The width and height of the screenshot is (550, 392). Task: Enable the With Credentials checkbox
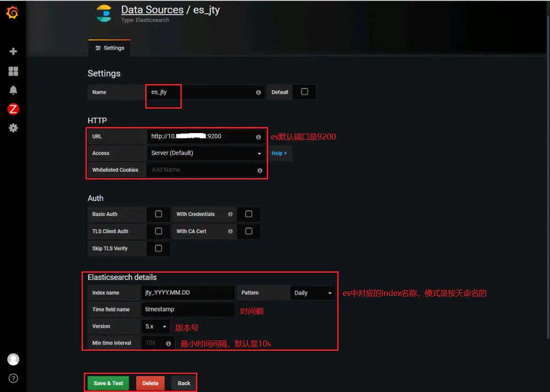click(x=249, y=214)
